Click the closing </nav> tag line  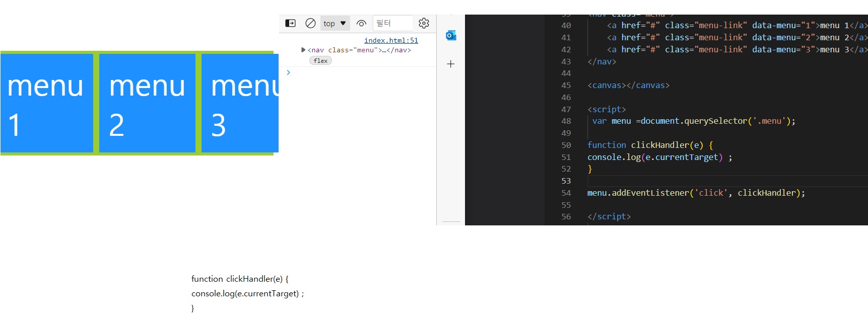tap(602, 62)
